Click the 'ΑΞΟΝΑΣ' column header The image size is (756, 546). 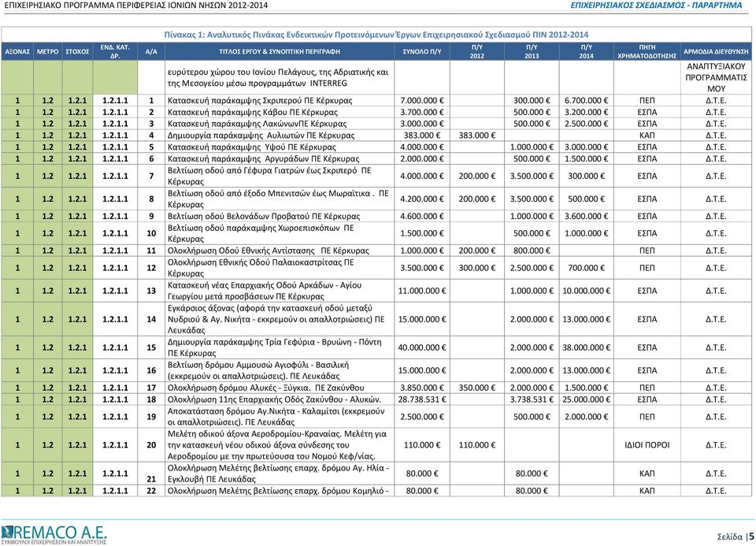[x=17, y=52]
